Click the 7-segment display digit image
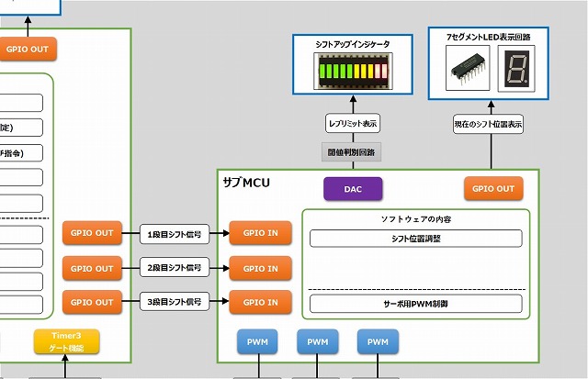This screenshot has height=379, width=588. 515,69
